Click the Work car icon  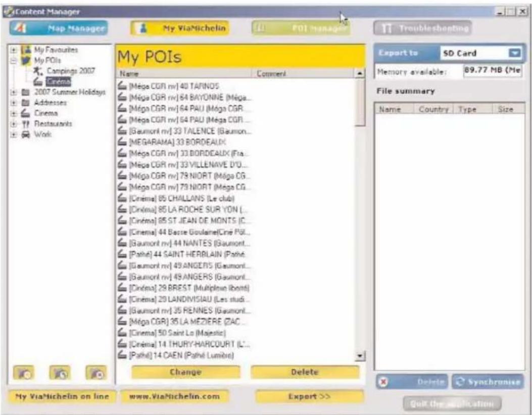(x=25, y=134)
